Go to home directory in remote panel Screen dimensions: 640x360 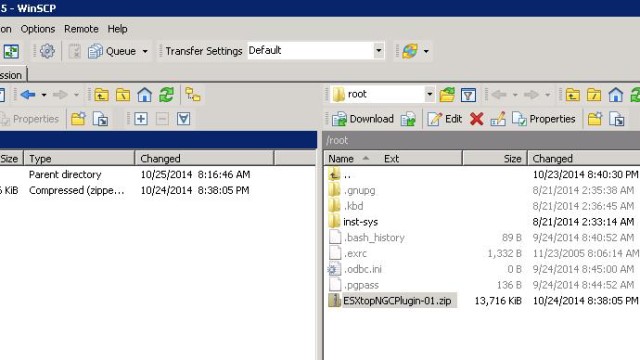pos(616,95)
